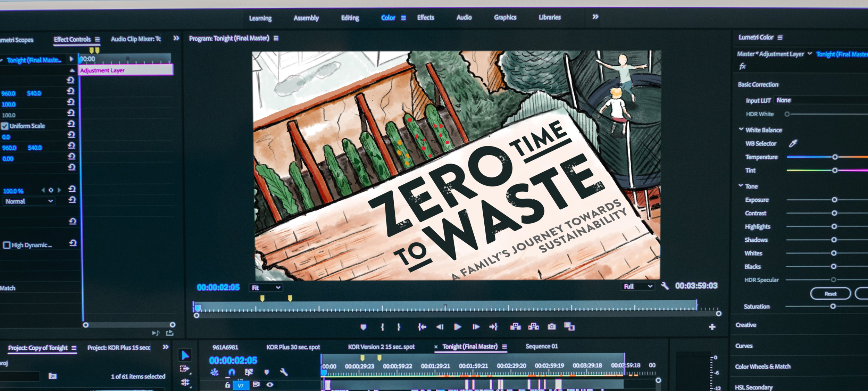
Task: Click the Lift button
Action: (516, 326)
